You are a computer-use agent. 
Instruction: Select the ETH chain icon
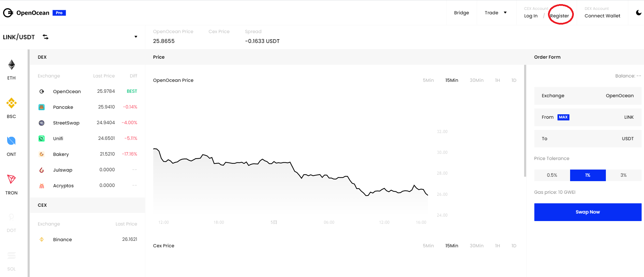point(12,65)
